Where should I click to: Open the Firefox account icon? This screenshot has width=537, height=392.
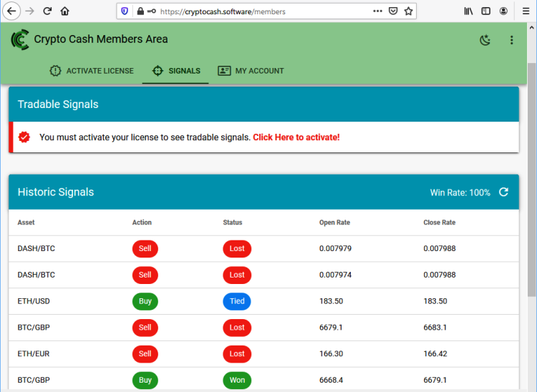(x=503, y=11)
